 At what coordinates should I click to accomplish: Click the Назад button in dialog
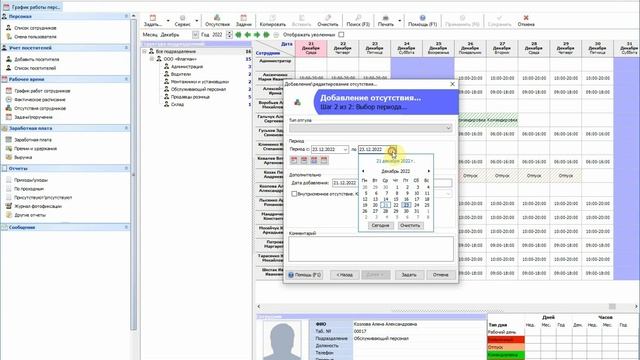344,275
